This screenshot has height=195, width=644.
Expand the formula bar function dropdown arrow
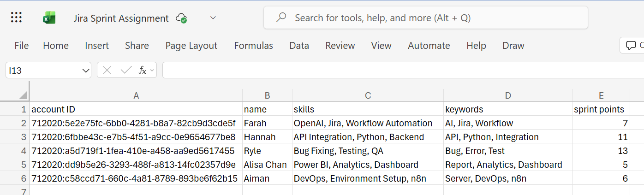(152, 71)
